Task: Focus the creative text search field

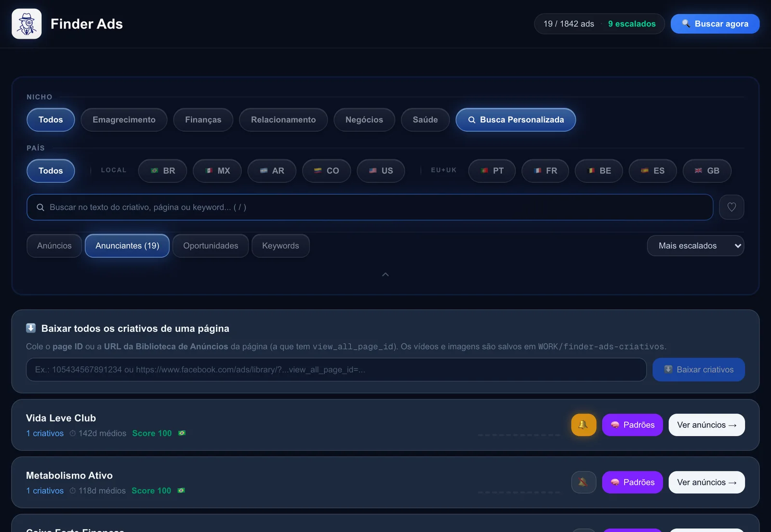Action: pyautogui.click(x=370, y=207)
